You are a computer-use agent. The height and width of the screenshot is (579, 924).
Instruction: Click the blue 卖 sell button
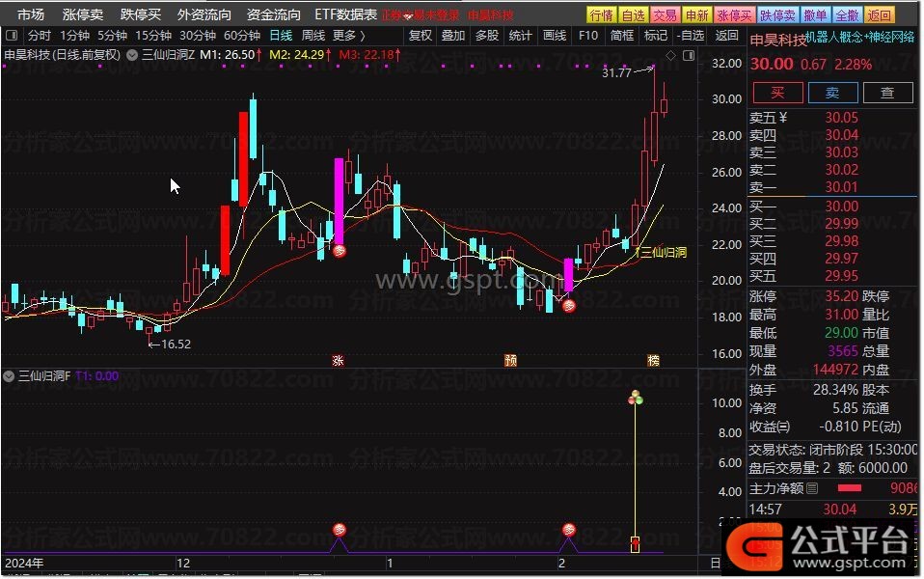point(832,93)
